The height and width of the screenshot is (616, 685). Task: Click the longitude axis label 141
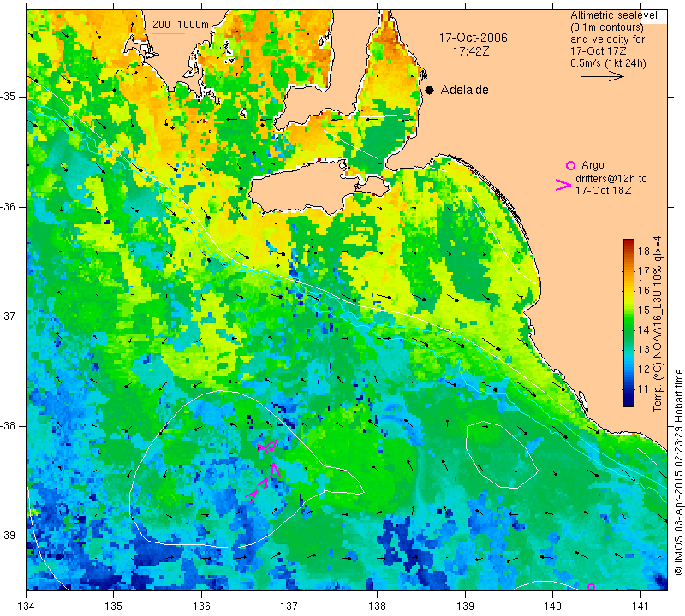[640, 607]
